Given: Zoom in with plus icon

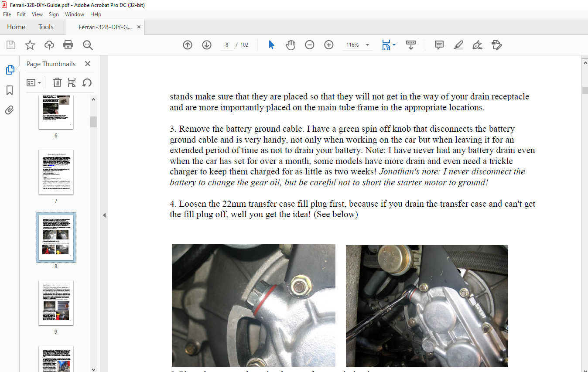Looking at the screenshot, I should click(329, 45).
